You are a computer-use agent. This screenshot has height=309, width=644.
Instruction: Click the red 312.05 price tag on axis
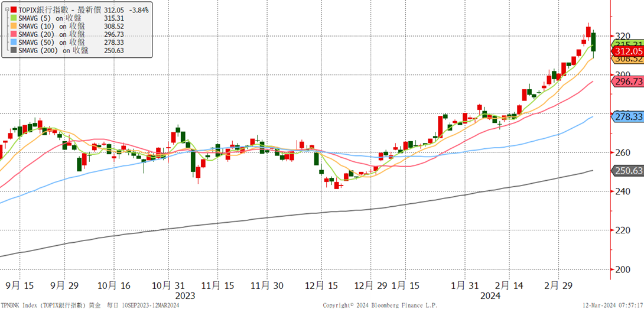[627, 51]
